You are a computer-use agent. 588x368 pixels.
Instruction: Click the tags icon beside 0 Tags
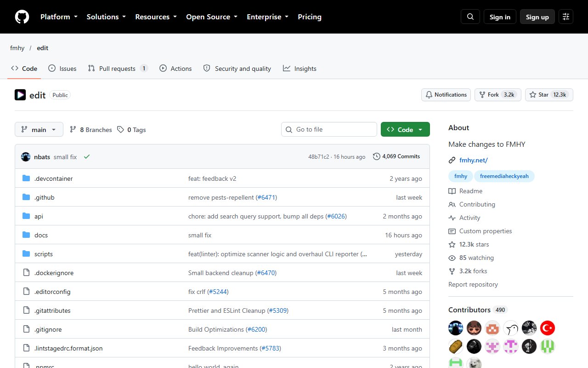click(x=120, y=130)
